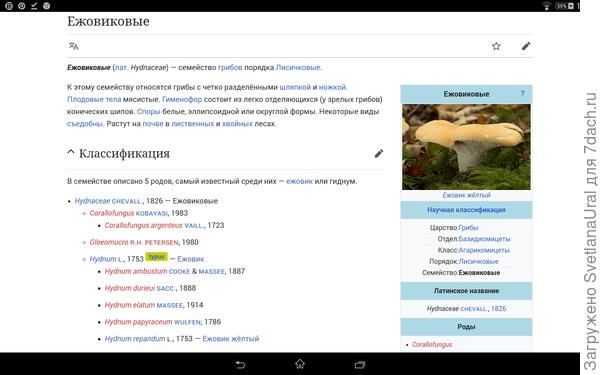The image size is (600, 375).
Task: Open 'Ежовик жёлтый' link in species list
Action: 231,339
